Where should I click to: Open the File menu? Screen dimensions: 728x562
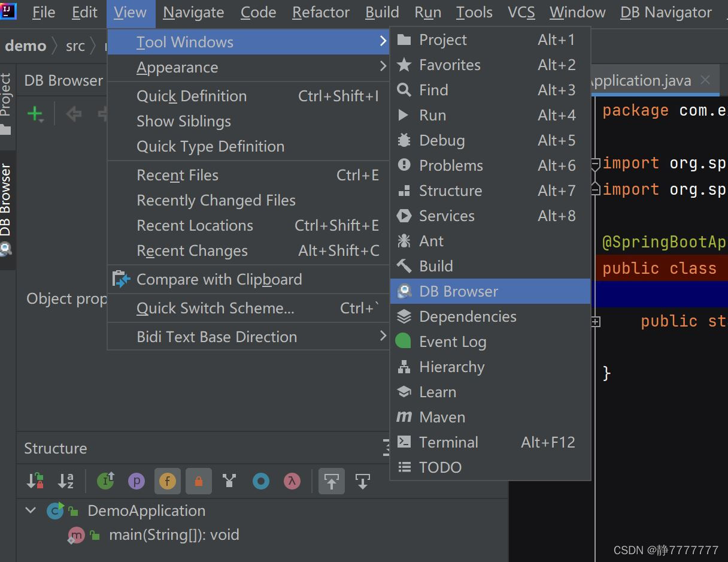tap(44, 13)
